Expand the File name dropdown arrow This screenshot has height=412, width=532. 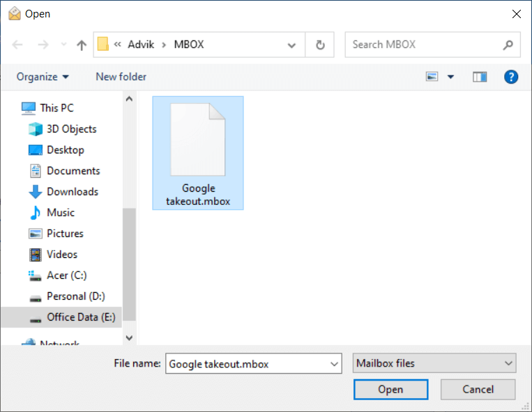click(x=334, y=364)
